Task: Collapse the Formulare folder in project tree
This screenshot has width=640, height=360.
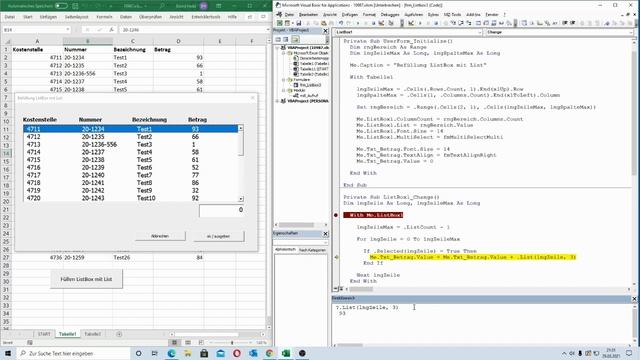Action: 283,80
